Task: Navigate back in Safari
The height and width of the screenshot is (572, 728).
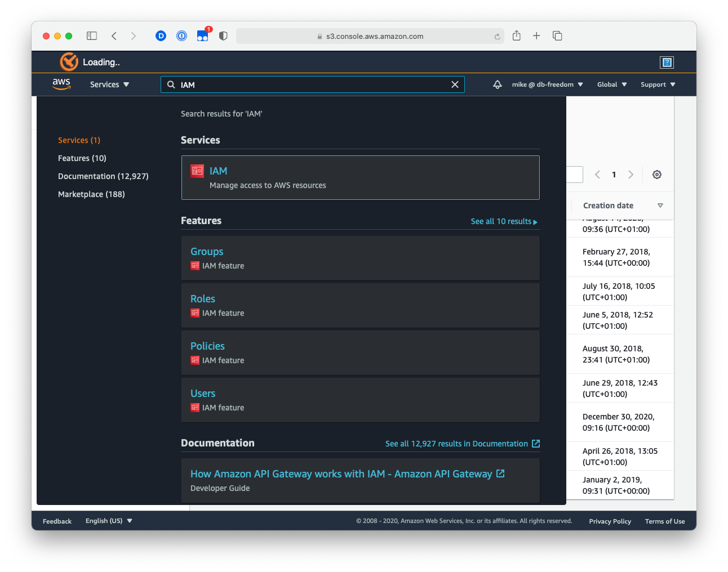Action: click(x=114, y=36)
